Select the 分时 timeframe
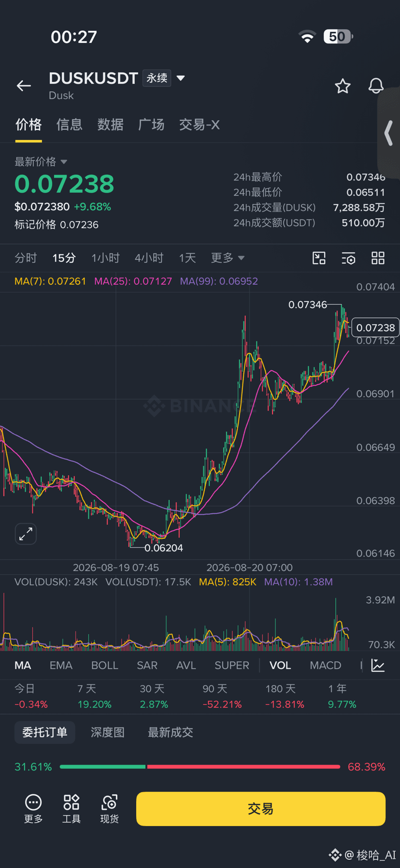The image size is (400, 868). click(x=26, y=258)
